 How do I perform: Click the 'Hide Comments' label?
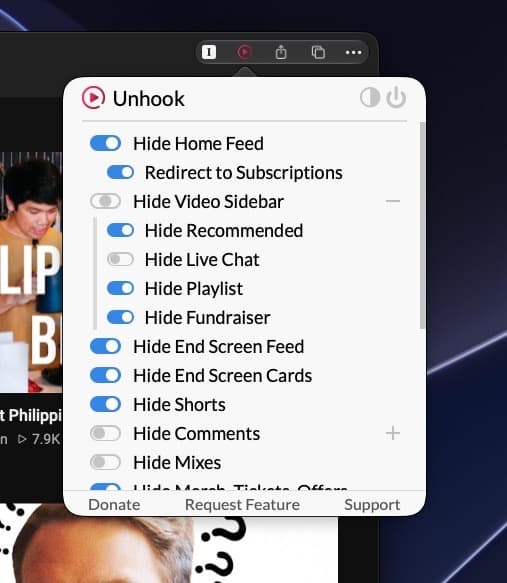(x=197, y=434)
